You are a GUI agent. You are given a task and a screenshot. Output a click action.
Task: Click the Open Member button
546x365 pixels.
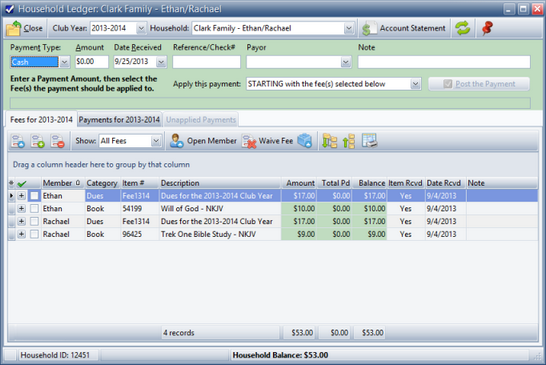pyautogui.click(x=203, y=141)
